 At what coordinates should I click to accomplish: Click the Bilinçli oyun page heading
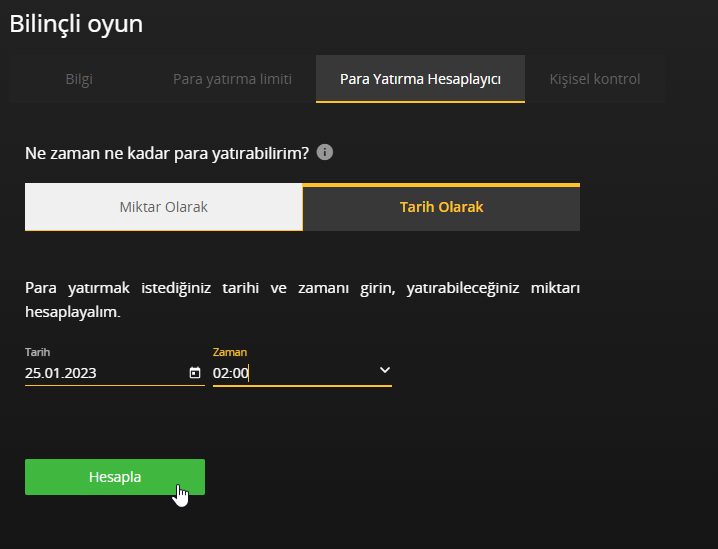[x=76, y=24]
